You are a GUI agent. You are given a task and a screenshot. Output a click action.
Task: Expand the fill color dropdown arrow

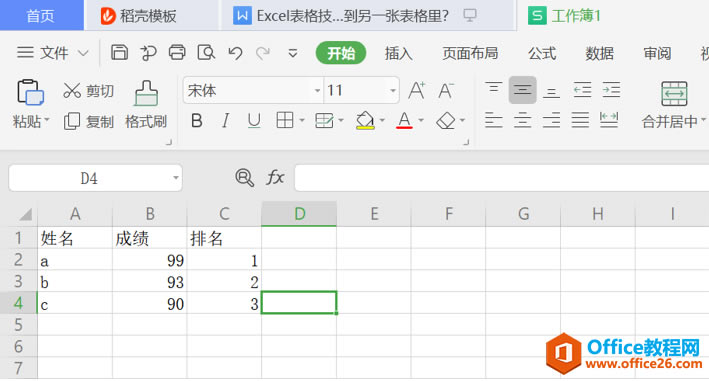[x=382, y=120]
